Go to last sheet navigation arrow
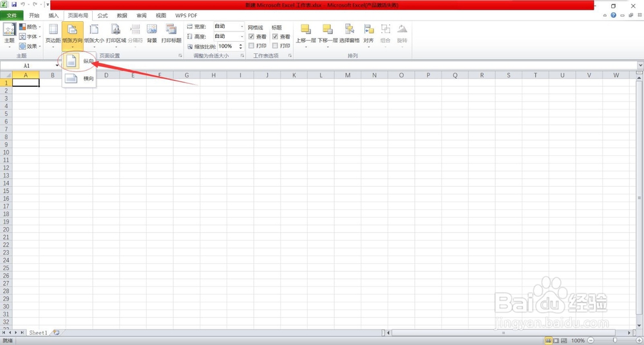Viewport: 644px width, 345px height. pyautogui.click(x=22, y=332)
